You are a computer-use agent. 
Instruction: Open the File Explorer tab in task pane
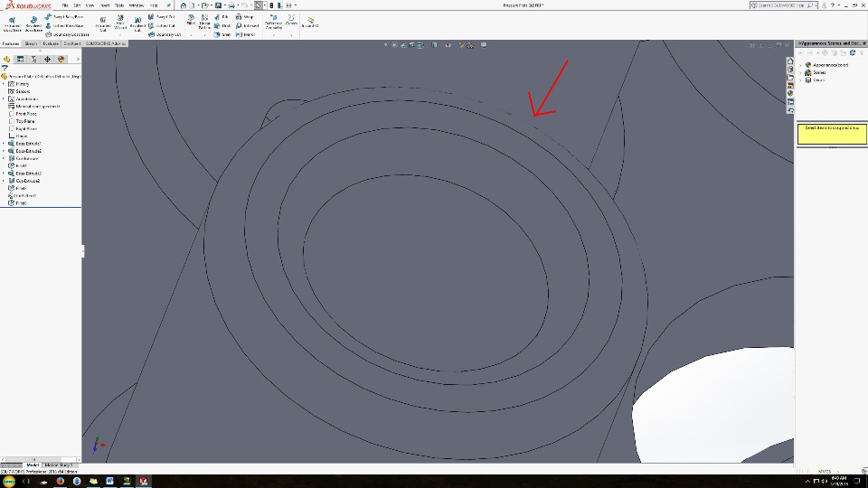pyautogui.click(x=790, y=78)
